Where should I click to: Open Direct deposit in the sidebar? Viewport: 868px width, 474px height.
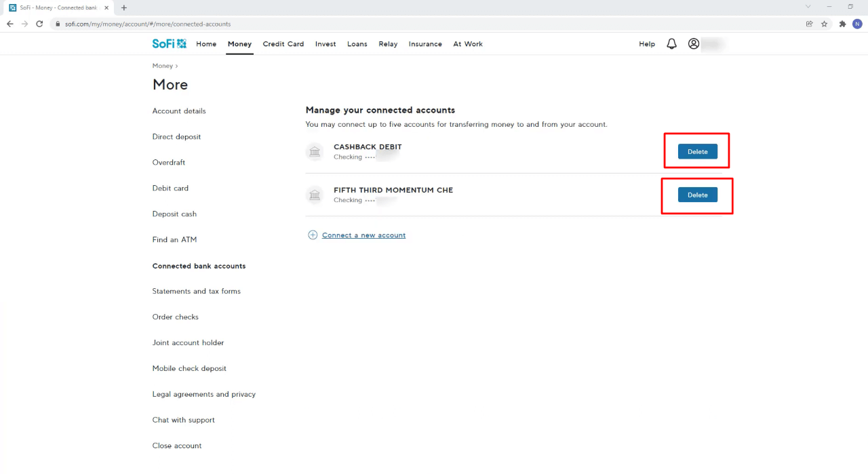click(176, 137)
